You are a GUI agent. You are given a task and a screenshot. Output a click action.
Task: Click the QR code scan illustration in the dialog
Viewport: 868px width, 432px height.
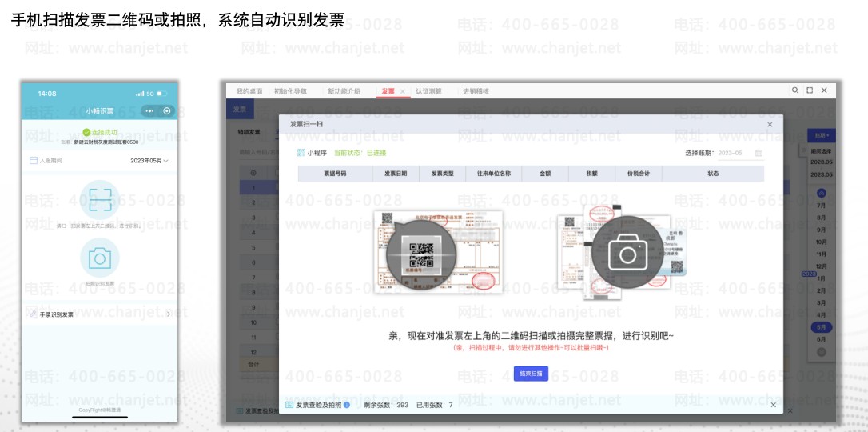point(437,252)
